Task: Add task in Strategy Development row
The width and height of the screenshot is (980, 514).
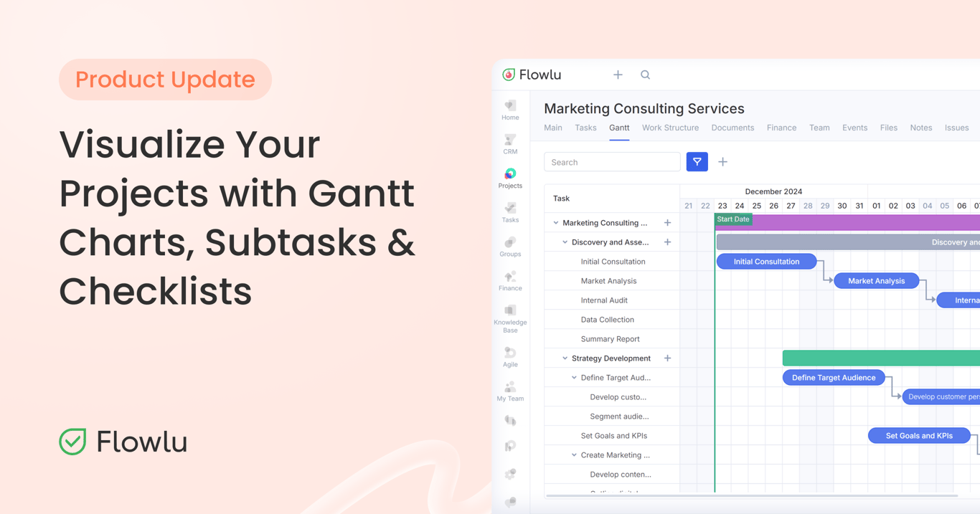Action: [x=667, y=358]
